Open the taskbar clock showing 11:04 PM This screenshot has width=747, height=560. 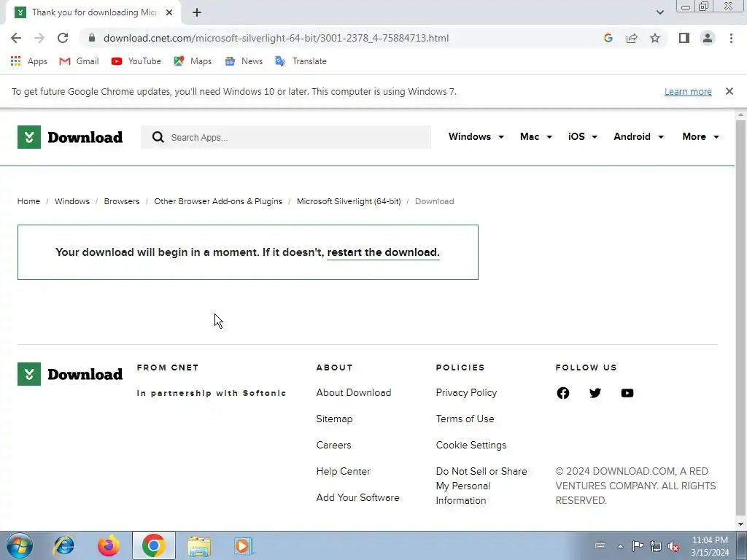point(710,546)
